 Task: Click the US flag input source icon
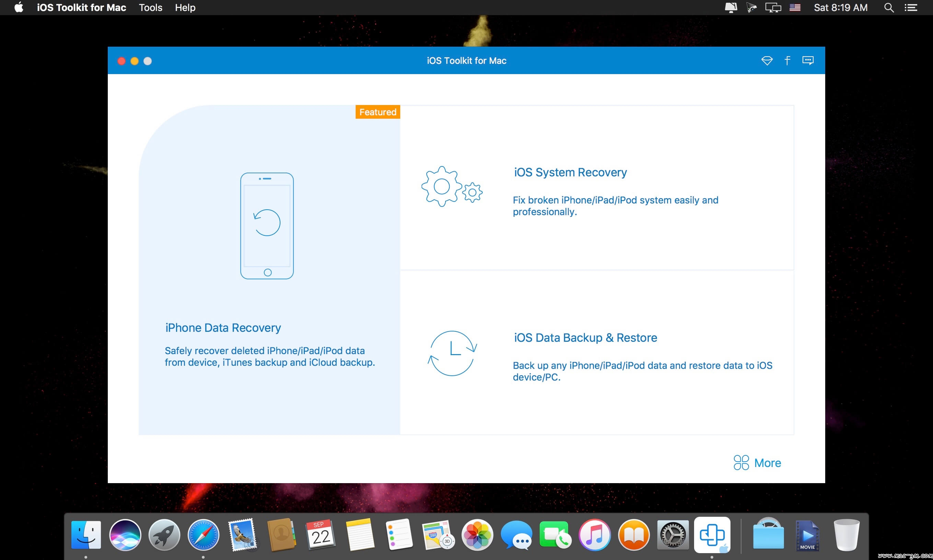click(795, 8)
